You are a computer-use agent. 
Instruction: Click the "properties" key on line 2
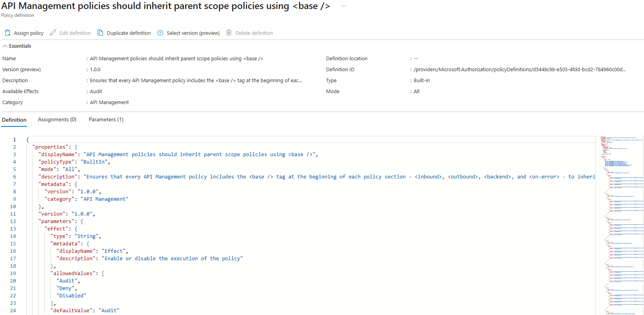[50, 147]
